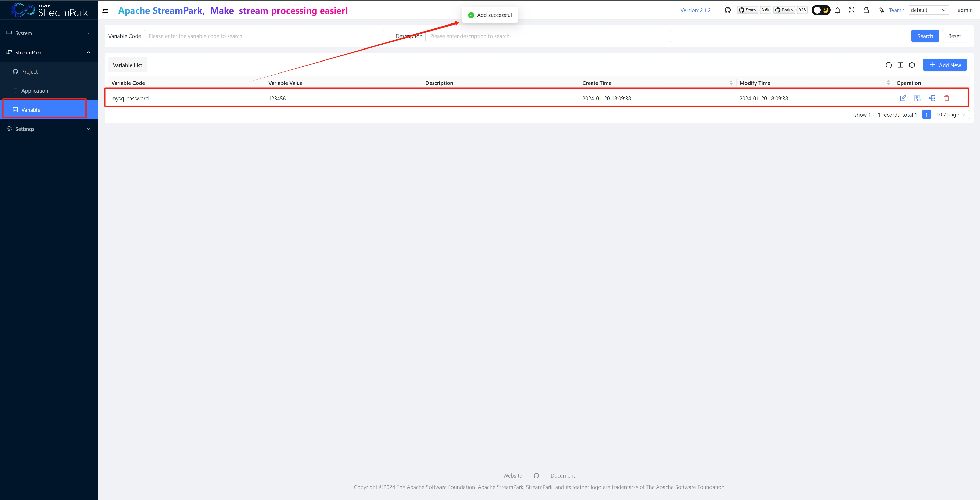
Task: Click the Add New button
Action: pyautogui.click(x=945, y=65)
